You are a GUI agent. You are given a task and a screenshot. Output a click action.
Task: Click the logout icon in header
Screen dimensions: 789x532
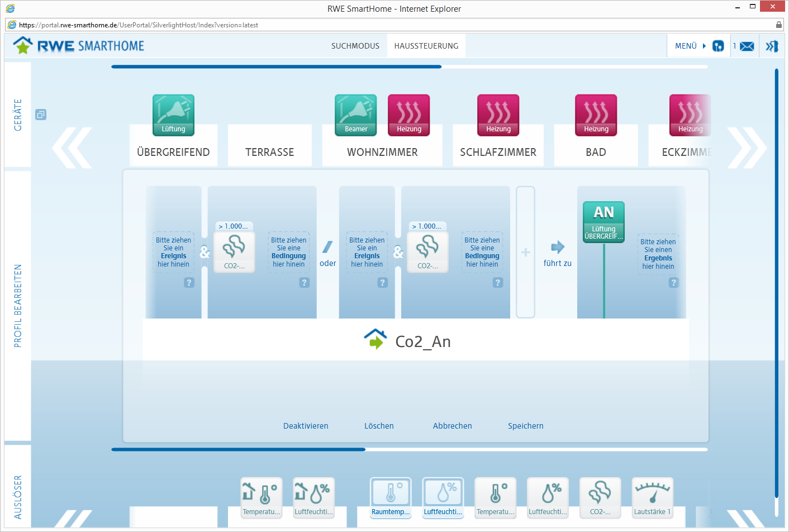[772, 46]
